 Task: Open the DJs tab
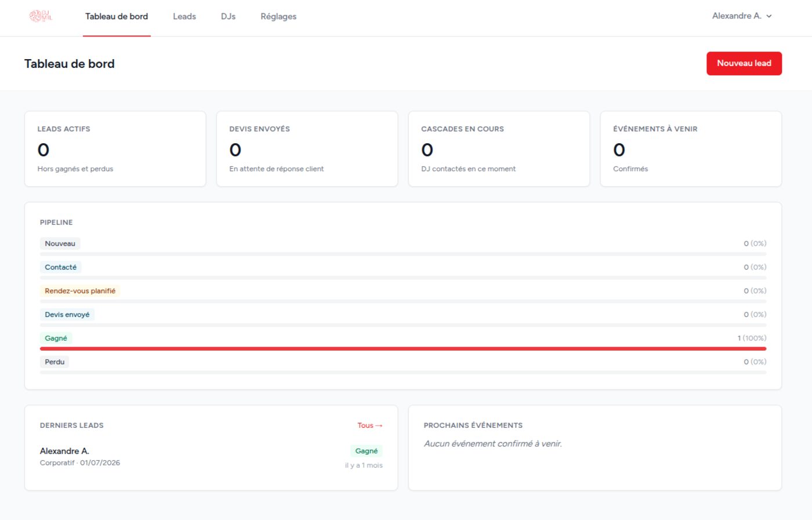(228, 16)
